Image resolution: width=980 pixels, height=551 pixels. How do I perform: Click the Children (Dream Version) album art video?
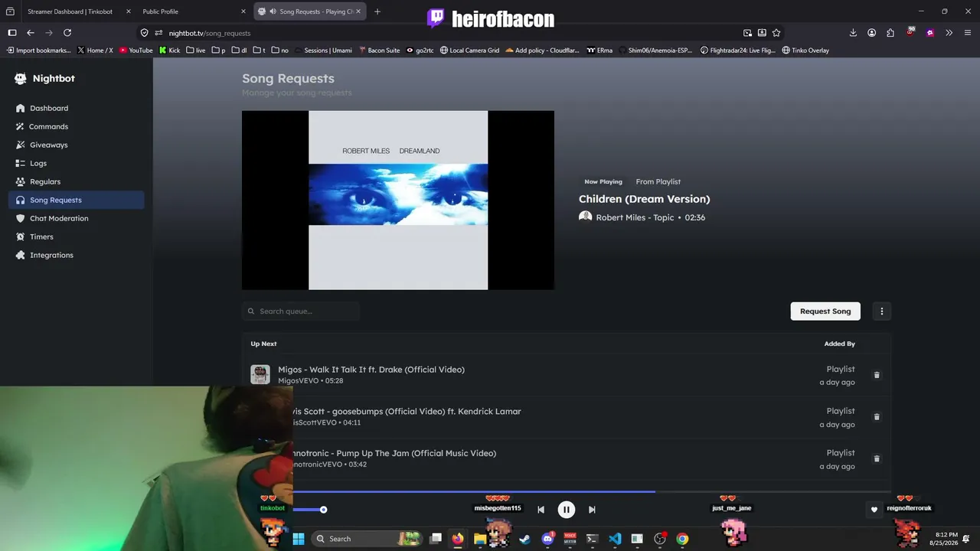tap(398, 201)
